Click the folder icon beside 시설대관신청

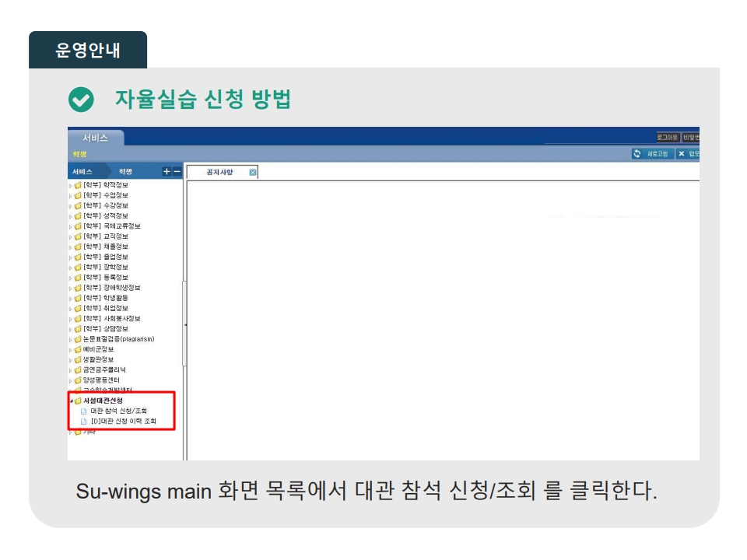78,401
